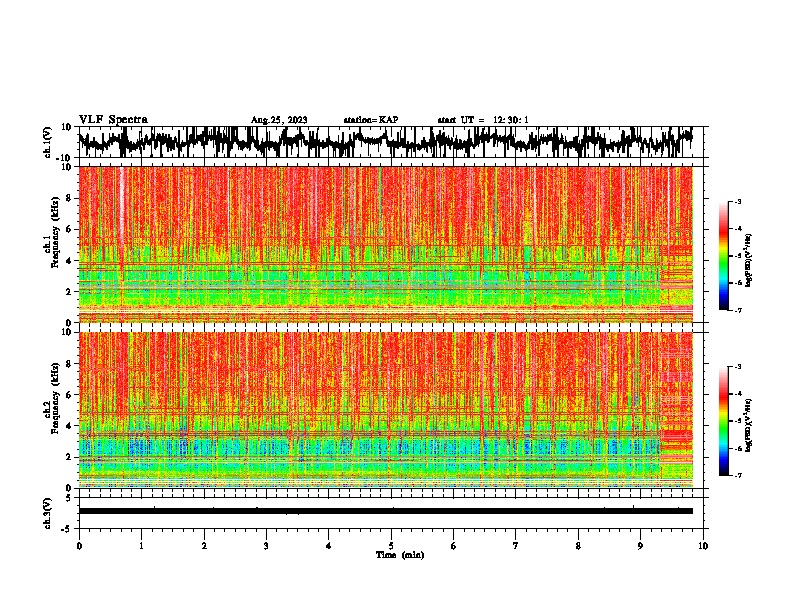Click the 'VLF Spectra' title text
Image resolution: width=792 pixels, height=612 pixels.
[x=113, y=120]
